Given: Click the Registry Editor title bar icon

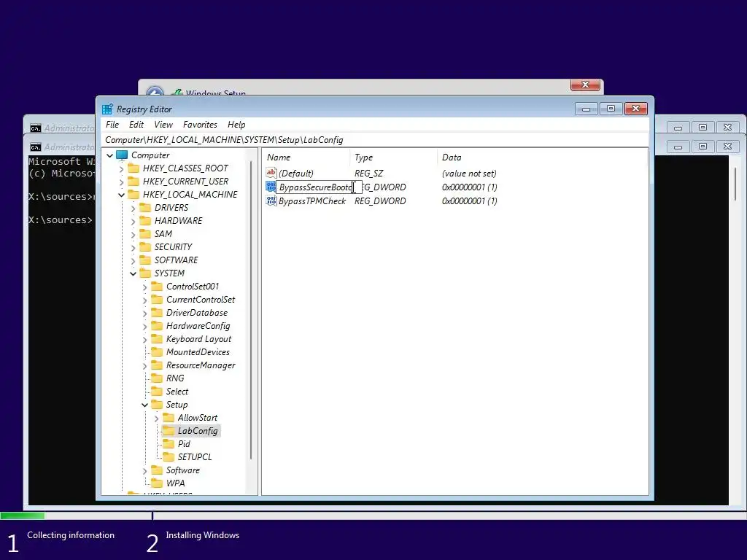Looking at the screenshot, I should click(108, 109).
